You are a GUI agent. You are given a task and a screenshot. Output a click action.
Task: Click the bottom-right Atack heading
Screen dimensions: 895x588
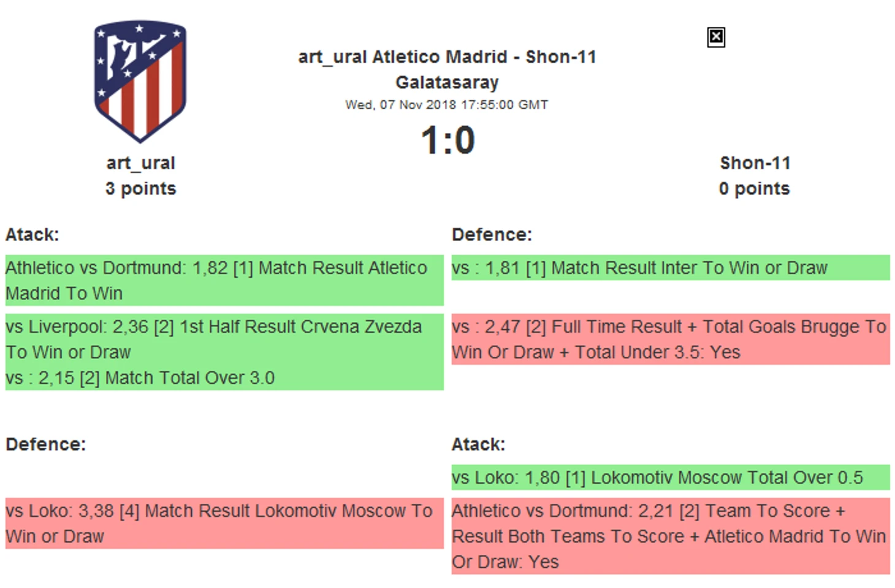(x=479, y=445)
